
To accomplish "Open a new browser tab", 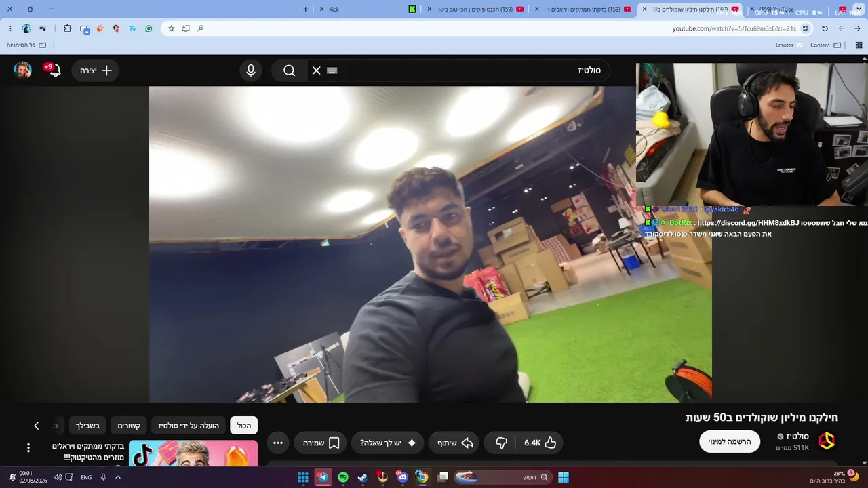I will point(305,9).
